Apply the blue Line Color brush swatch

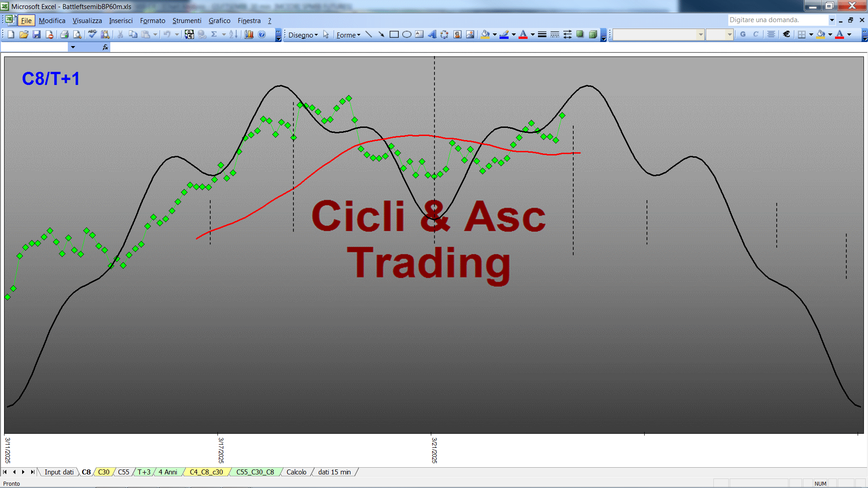tap(504, 34)
